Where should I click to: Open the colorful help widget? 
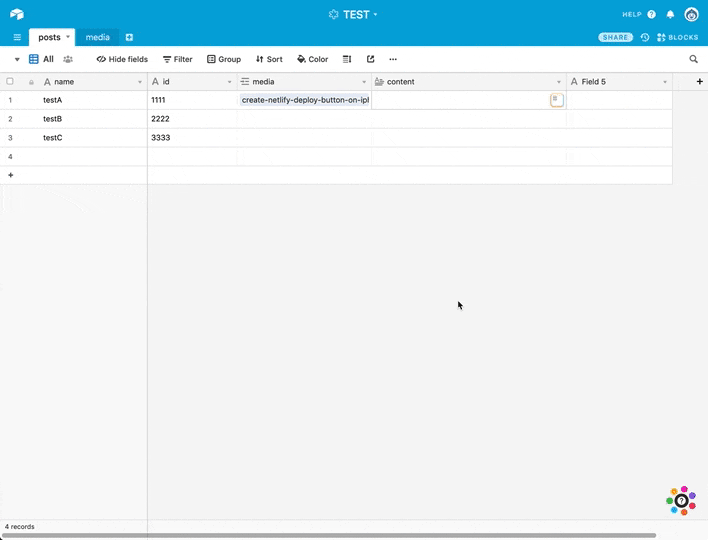[x=681, y=501]
